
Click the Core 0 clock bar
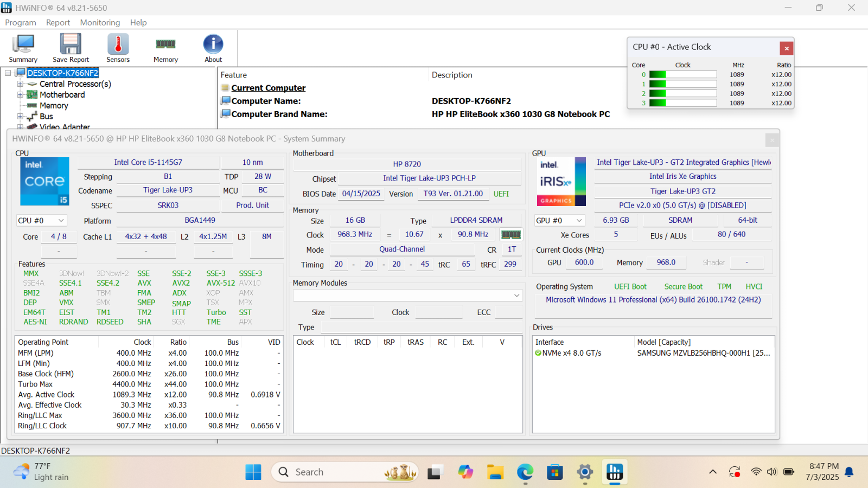682,75
